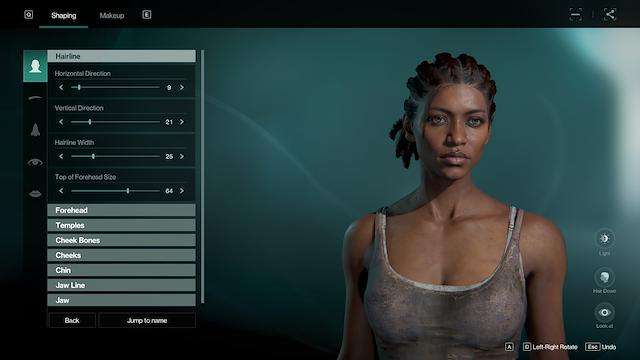This screenshot has height=360, width=640.
Task: Adjust the Vertical Direction slider
Action: 116,122
